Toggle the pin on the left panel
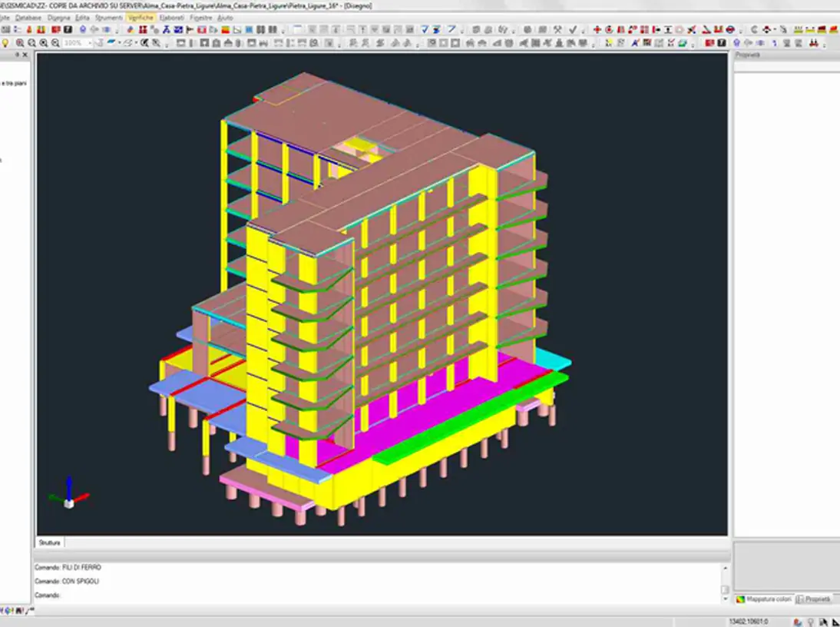The image size is (840, 627). pyautogui.click(x=15, y=55)
